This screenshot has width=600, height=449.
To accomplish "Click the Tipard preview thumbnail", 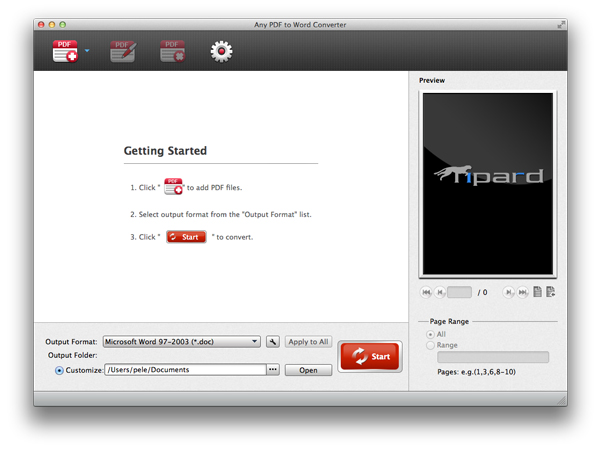I will click(488, 184).
